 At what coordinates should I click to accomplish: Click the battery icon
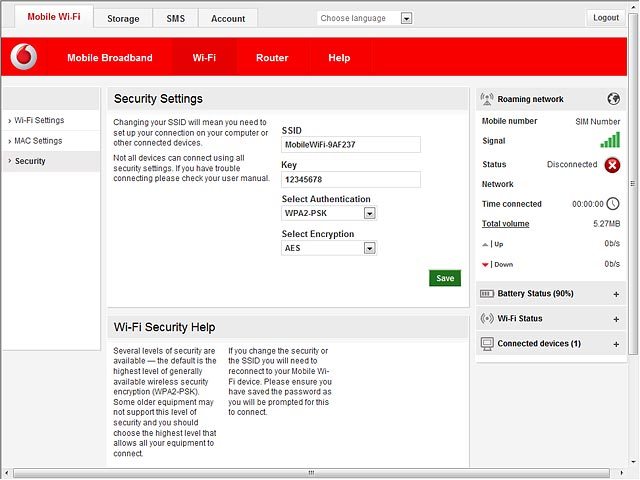(487, 294)
